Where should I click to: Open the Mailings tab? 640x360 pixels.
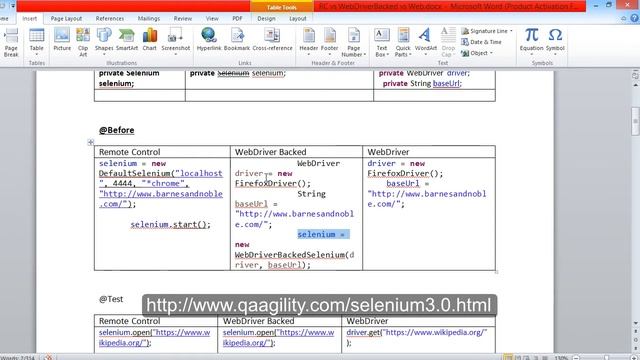pyautogui.click(x=149, y=18)
